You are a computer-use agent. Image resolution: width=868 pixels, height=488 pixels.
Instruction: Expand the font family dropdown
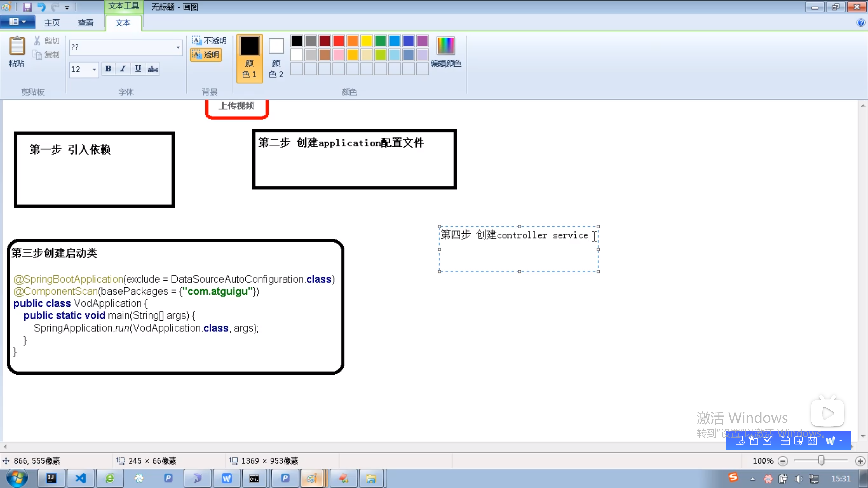coord(178,47)
